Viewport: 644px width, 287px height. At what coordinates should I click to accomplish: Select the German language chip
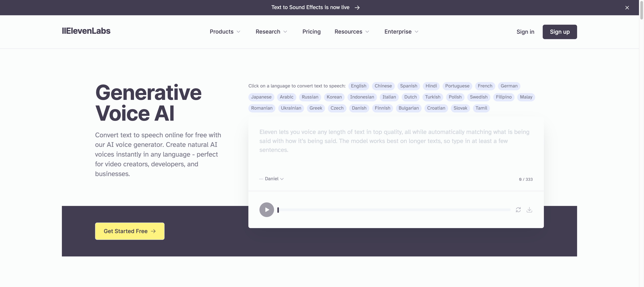point(509,86)
